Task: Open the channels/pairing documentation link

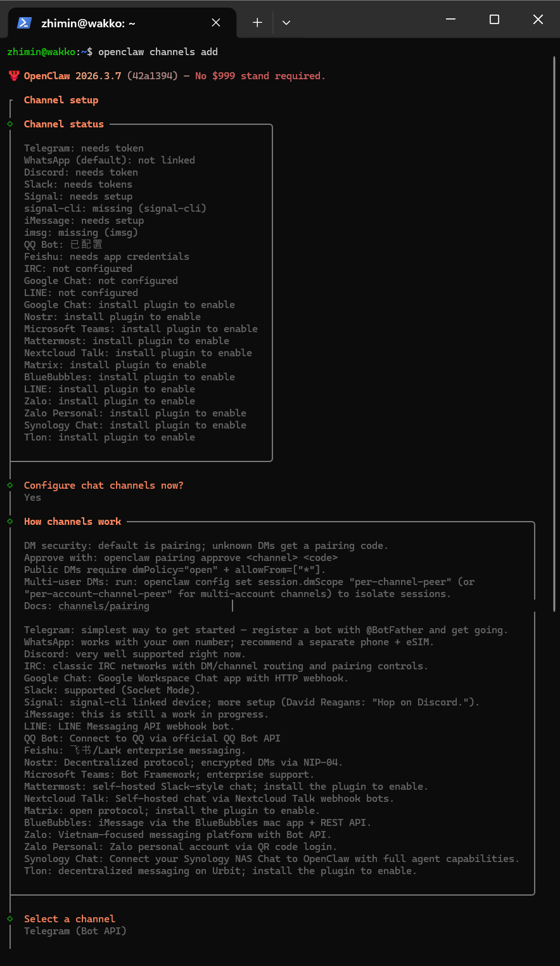Action: point(103,605)
